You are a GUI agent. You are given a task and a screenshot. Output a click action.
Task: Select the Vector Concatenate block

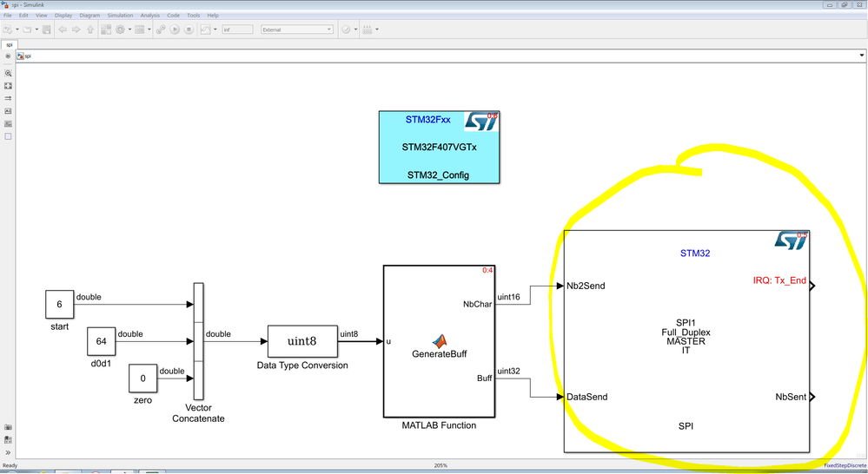pos(198,341)
